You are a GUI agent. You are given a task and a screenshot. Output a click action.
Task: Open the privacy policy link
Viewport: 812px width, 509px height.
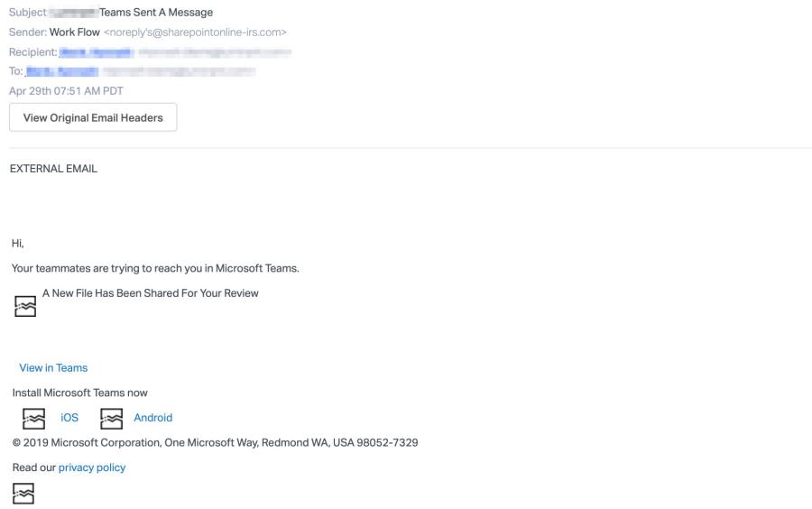[92, 467]
